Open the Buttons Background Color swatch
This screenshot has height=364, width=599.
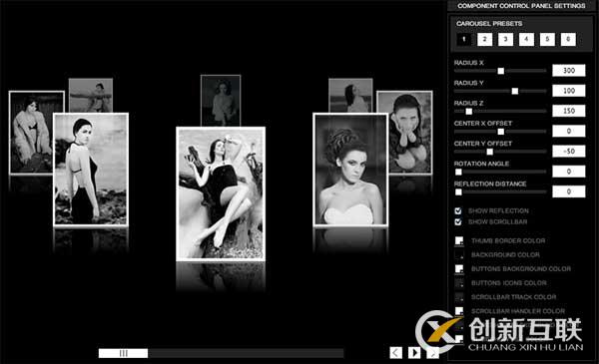tap(459, 269)
